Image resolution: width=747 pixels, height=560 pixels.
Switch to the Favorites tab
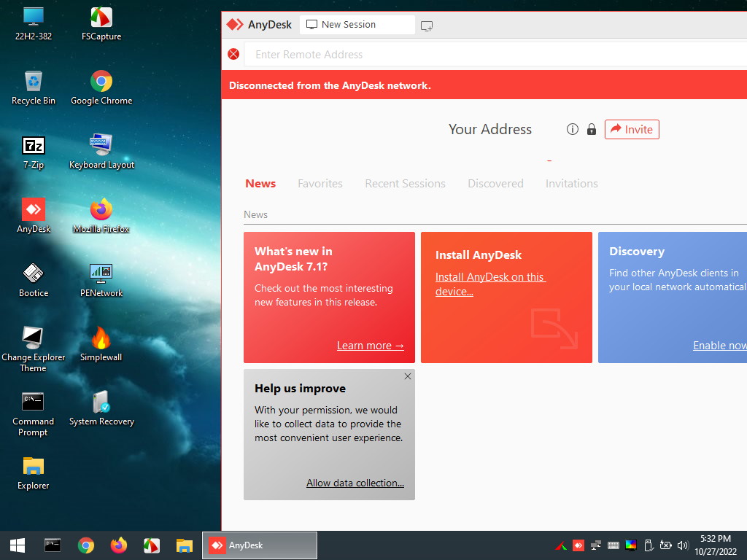click(320, 183)
